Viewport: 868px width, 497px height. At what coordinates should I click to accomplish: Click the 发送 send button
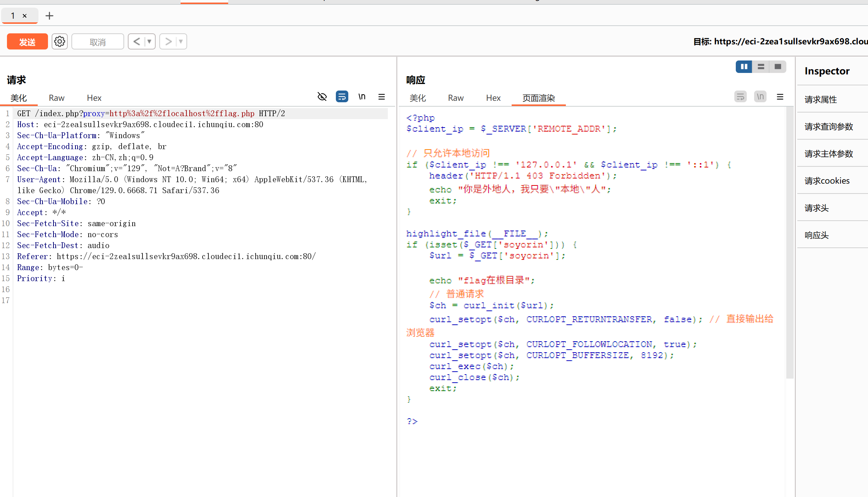[x=27, y=42]
